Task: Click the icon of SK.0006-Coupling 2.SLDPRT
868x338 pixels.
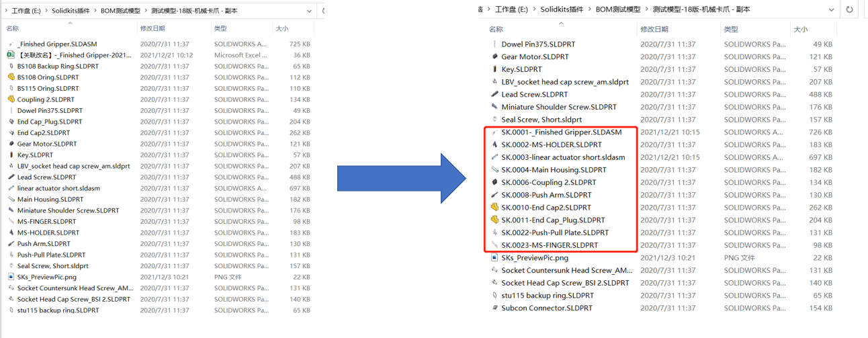Action: (494, 183)
